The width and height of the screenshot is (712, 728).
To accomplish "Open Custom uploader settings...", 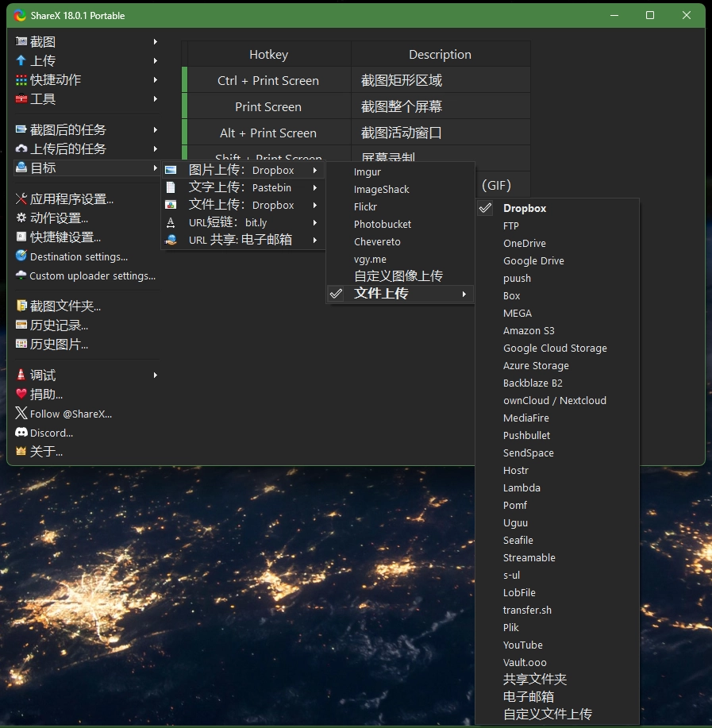I will coord(92,275).
